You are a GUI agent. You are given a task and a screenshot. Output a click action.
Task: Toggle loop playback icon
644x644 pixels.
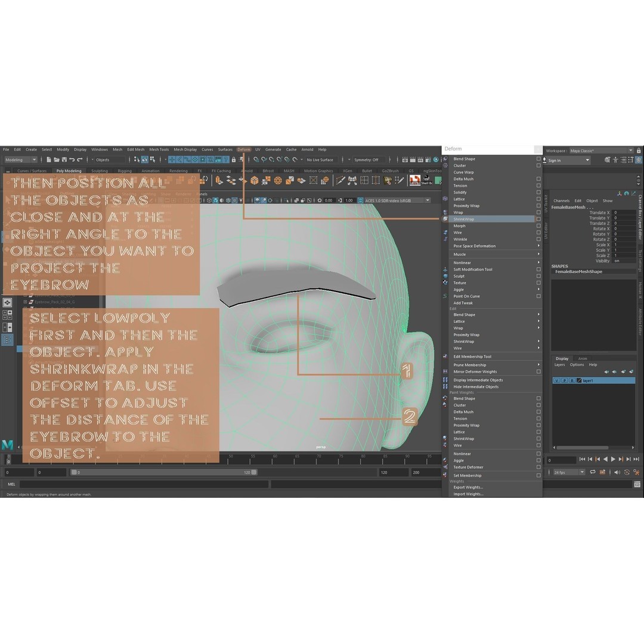point(593,472)
